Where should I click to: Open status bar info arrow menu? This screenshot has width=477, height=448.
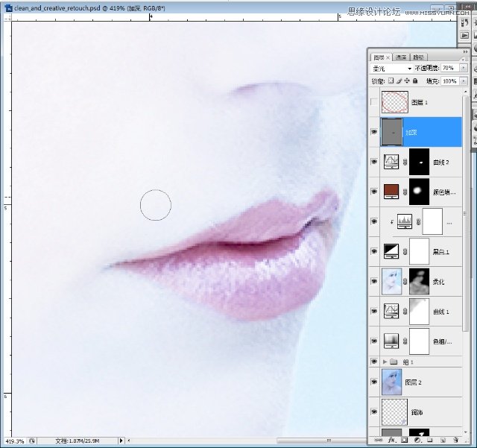121,441
